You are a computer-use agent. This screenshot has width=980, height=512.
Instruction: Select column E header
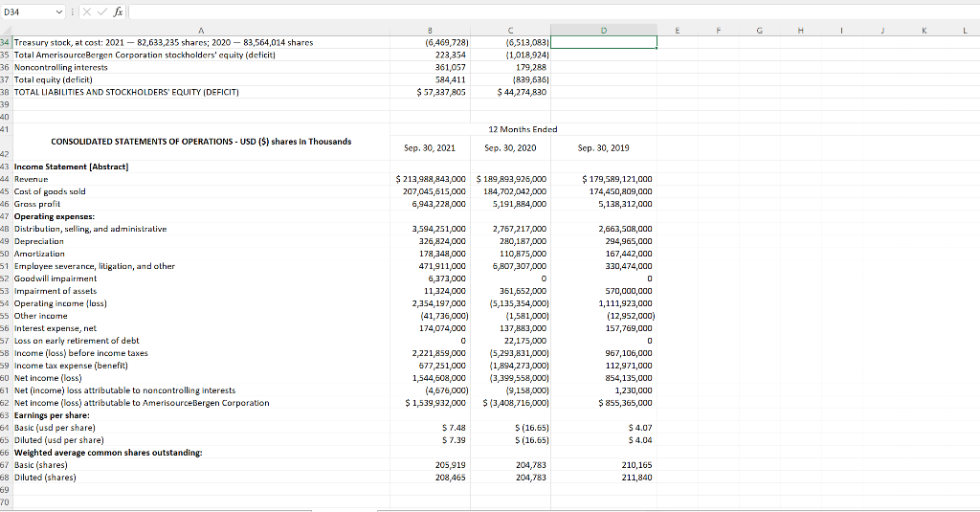pos(678,30)
